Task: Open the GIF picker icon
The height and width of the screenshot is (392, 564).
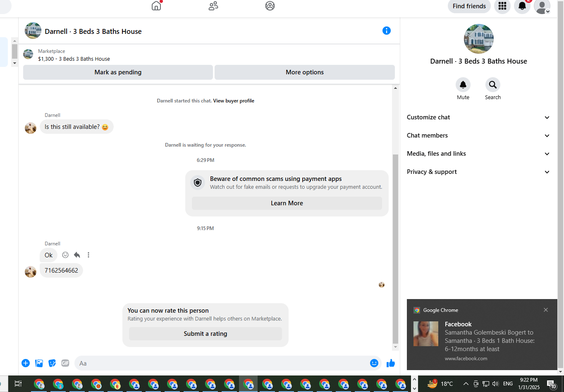Action: point(65,363)
